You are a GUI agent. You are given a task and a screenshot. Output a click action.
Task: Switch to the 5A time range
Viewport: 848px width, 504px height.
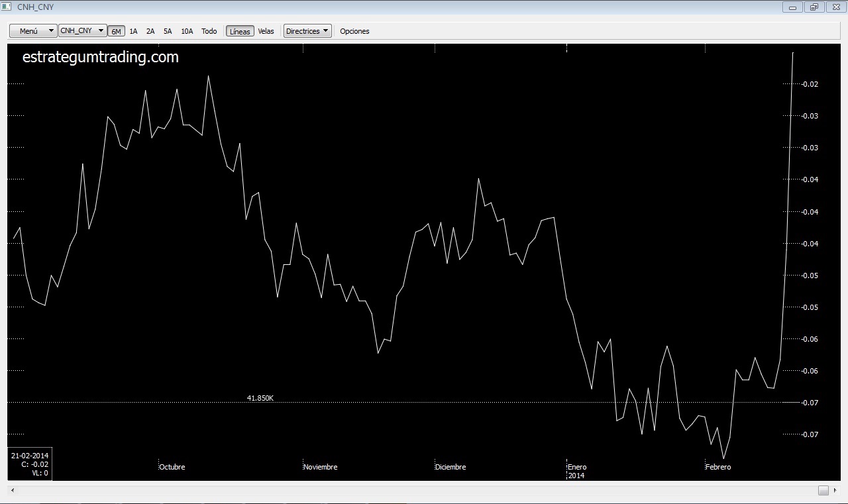(x=168, y=31)
